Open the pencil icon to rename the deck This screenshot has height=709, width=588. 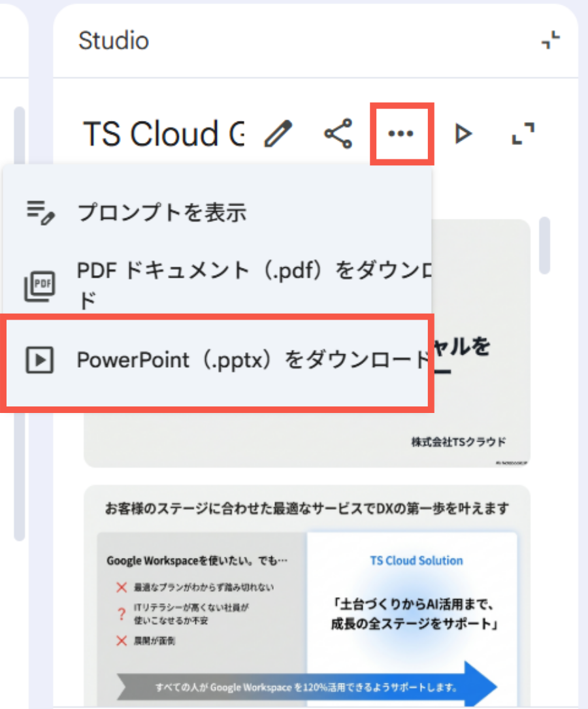(278, 133)
